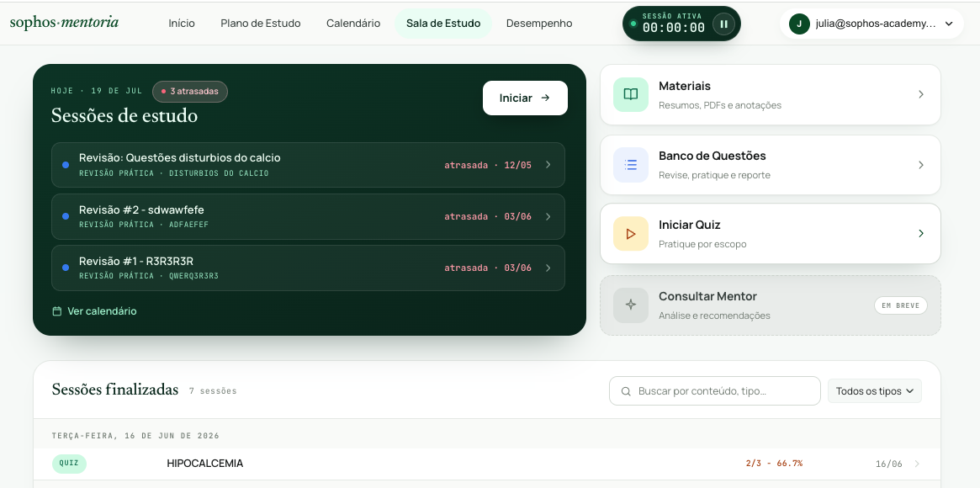Click the Revise, pratique e reporte subtitle
The width and height of the screenshot is (980, 488).
714,176
